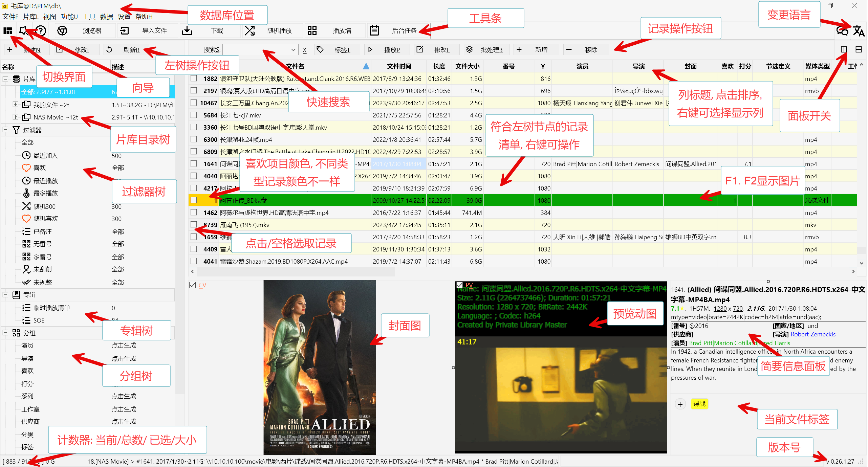Open the background tasks clipboard icon
This screenshot has height=467, width=868.
click(374, 31)
